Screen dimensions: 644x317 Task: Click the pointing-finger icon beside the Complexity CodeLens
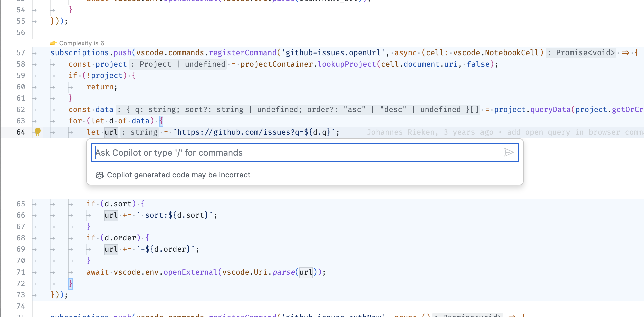click(x=54, y=43)
